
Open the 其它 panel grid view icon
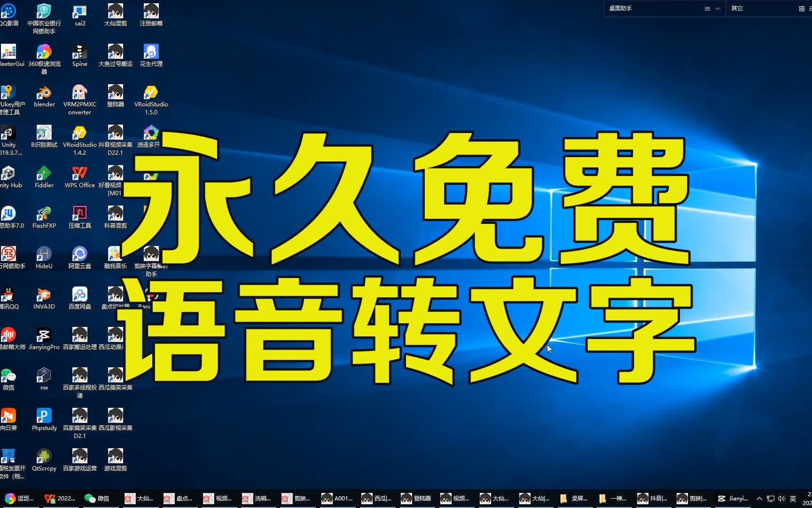[x=802, y=8]
